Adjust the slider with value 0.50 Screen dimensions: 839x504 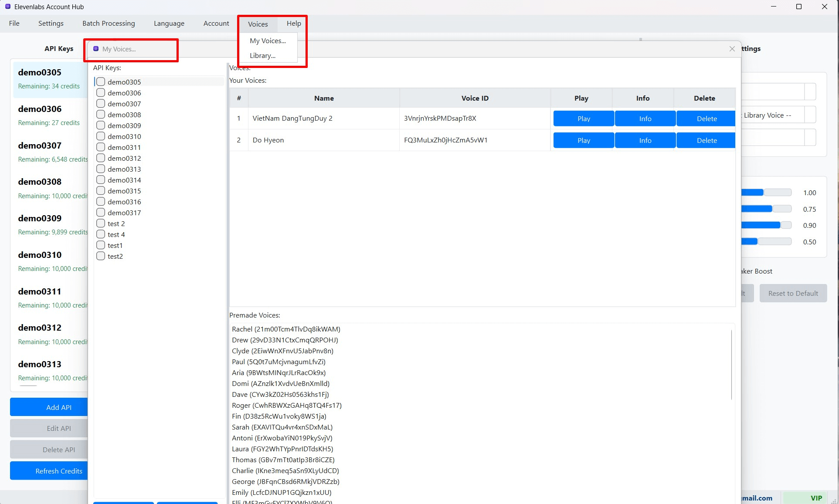(x=766, y=242)
